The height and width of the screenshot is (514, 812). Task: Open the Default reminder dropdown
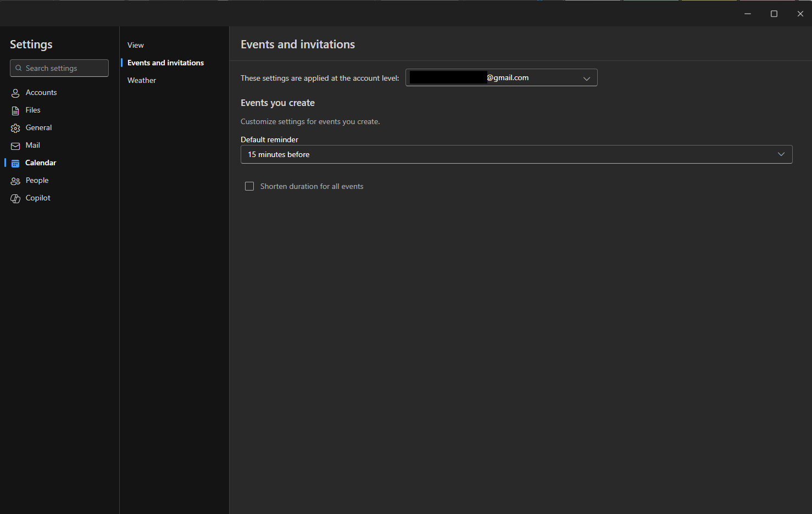click(x=516, y=154)
